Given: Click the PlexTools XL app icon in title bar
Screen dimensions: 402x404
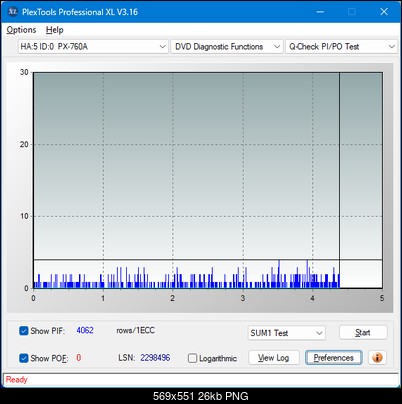Looking at the screenshot, I should (12, 12).
